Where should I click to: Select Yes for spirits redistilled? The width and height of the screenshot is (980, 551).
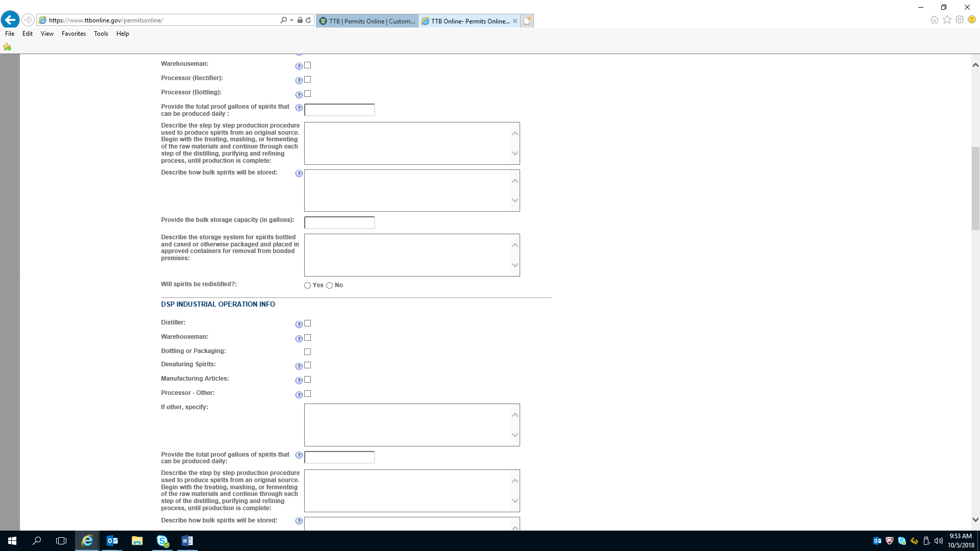click(x=307, y=286)
